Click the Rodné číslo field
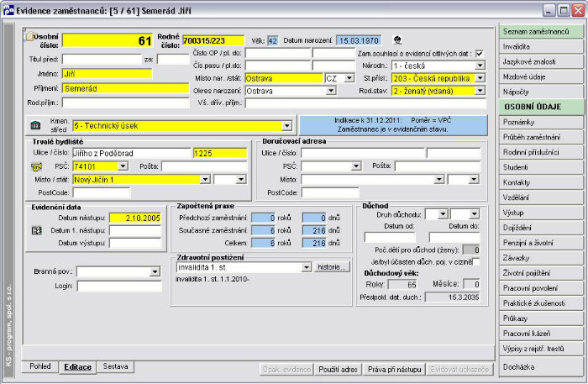The image size is (588, 384). pos(213,40)
